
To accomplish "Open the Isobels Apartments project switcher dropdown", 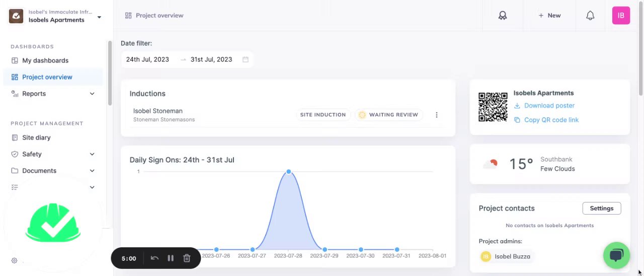I will coord(99,17).
